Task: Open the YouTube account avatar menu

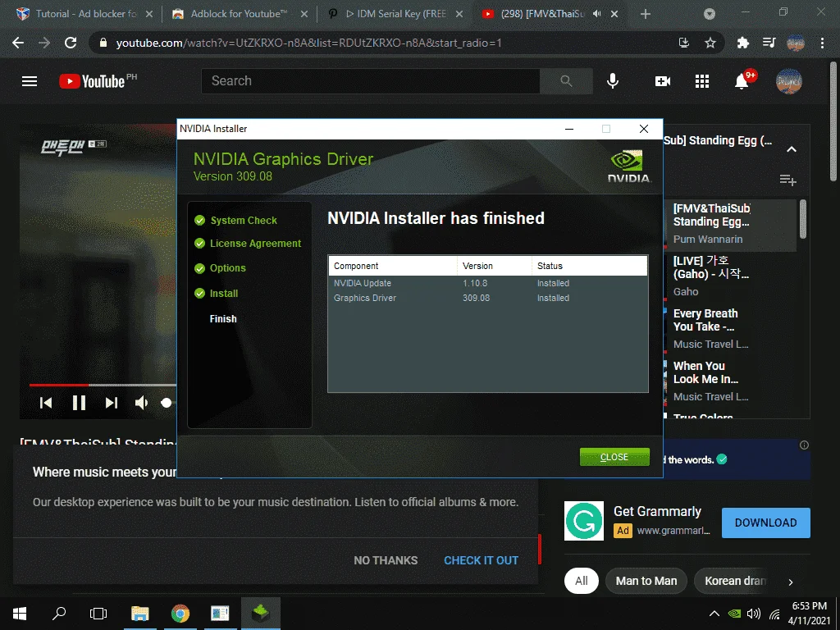Action: click(x=789, y=81)
